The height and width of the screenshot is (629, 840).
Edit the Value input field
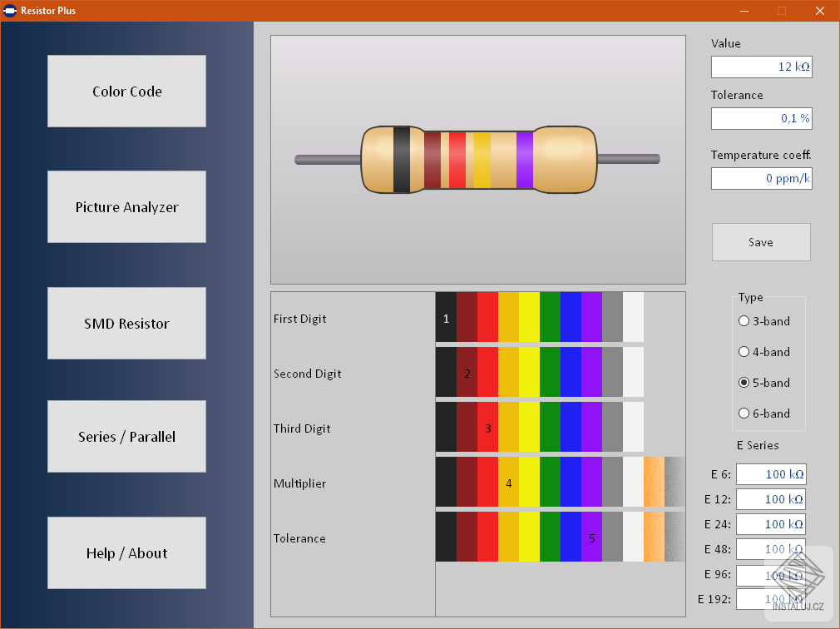[x=761, y=67]
